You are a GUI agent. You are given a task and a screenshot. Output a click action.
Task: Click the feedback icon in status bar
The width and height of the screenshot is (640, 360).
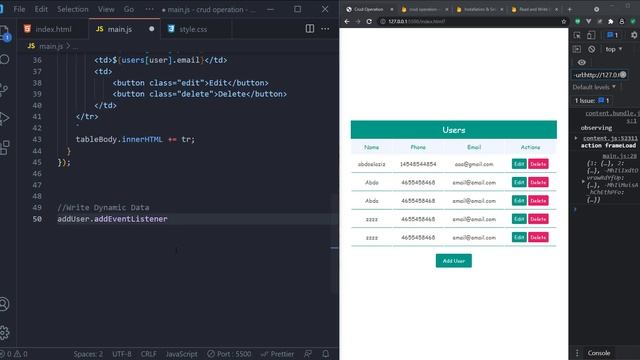click(308, 354)
